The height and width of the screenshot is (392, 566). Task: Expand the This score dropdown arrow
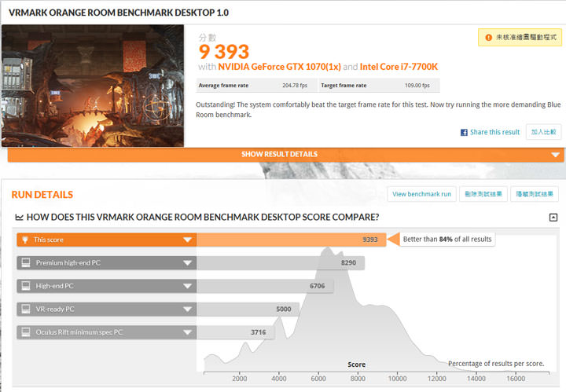(187, 240)
